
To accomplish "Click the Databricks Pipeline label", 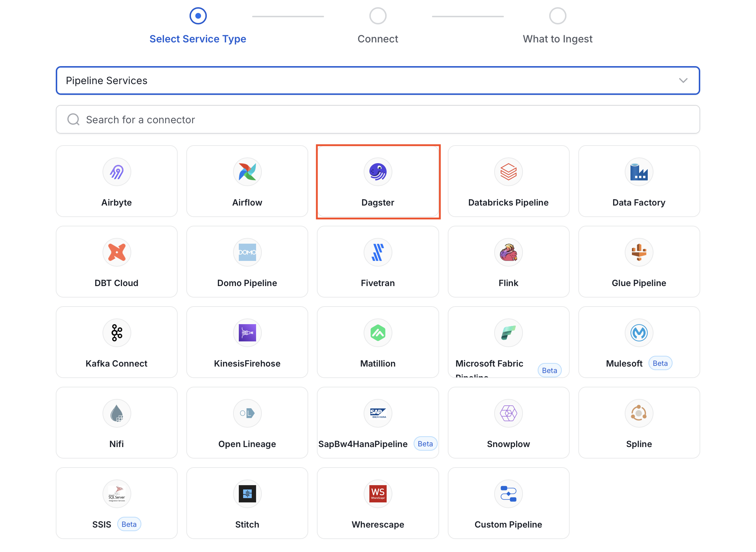I will (509, 202).
